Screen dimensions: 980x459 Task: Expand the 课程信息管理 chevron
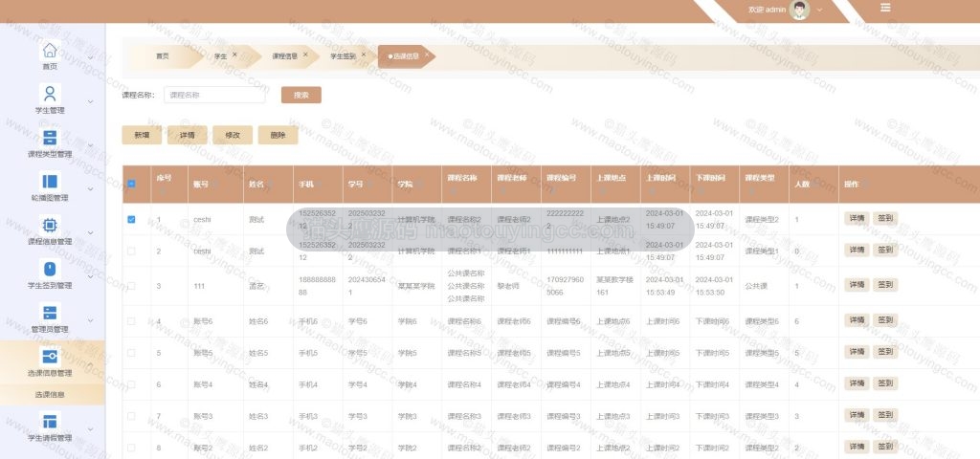(90, 233)
